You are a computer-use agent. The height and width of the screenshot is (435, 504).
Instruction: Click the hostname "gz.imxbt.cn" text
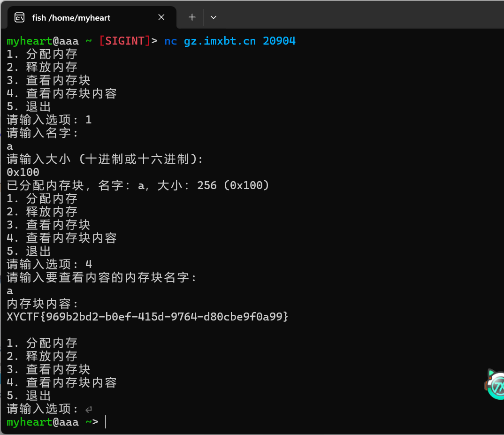(x=219, y=41)
